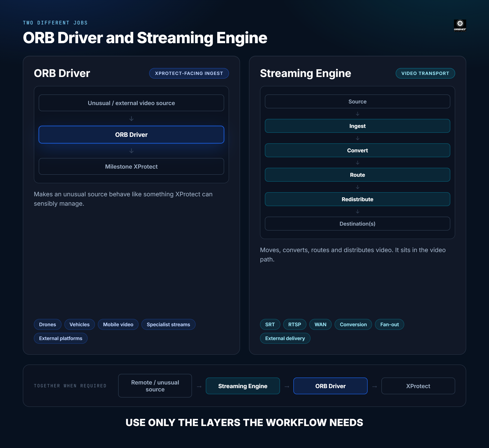The width and height of the screenshot is (489, 448).
Task: Select the Redistribute stage box
Action: tap(357, 199)
